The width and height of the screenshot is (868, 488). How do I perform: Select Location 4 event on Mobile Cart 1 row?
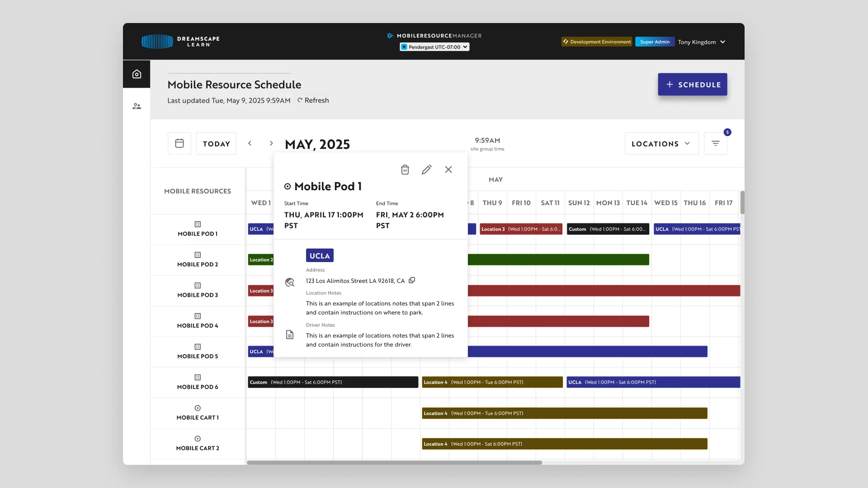pyautogui.click(x=565, y=413)
